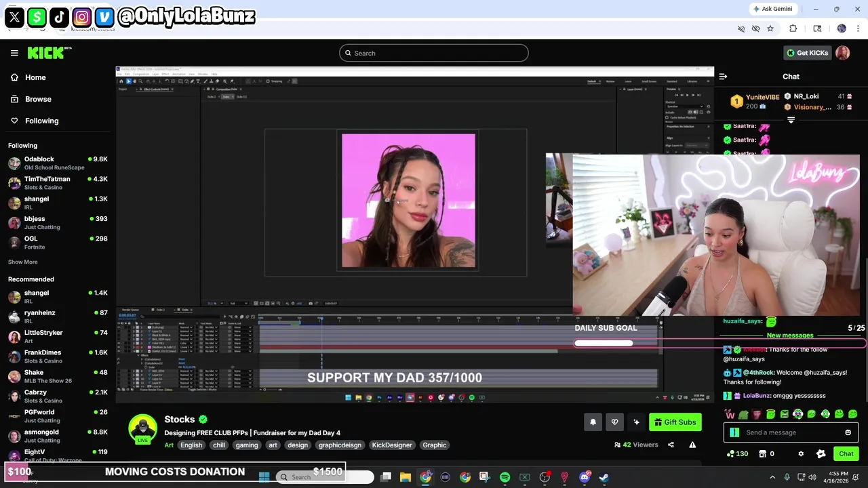This screenshot has width=868, height=488.
Task: Collapse the chat panel arrow icon
Action: [723, 77]
